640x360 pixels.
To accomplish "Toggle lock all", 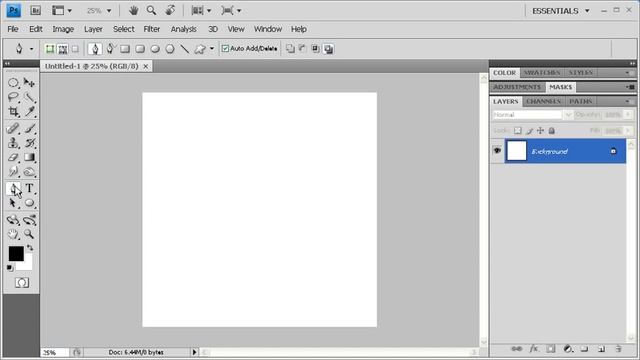I will coord(552,131).
